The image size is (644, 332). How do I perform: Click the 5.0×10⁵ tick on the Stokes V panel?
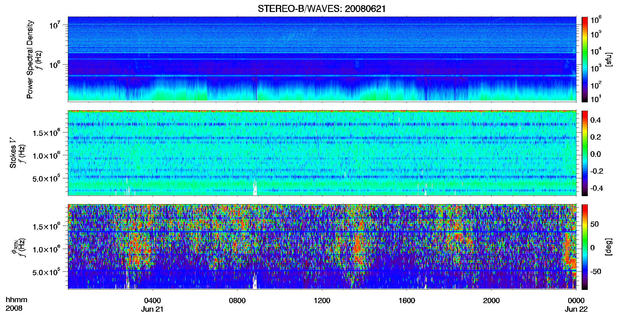coord(46,178)
